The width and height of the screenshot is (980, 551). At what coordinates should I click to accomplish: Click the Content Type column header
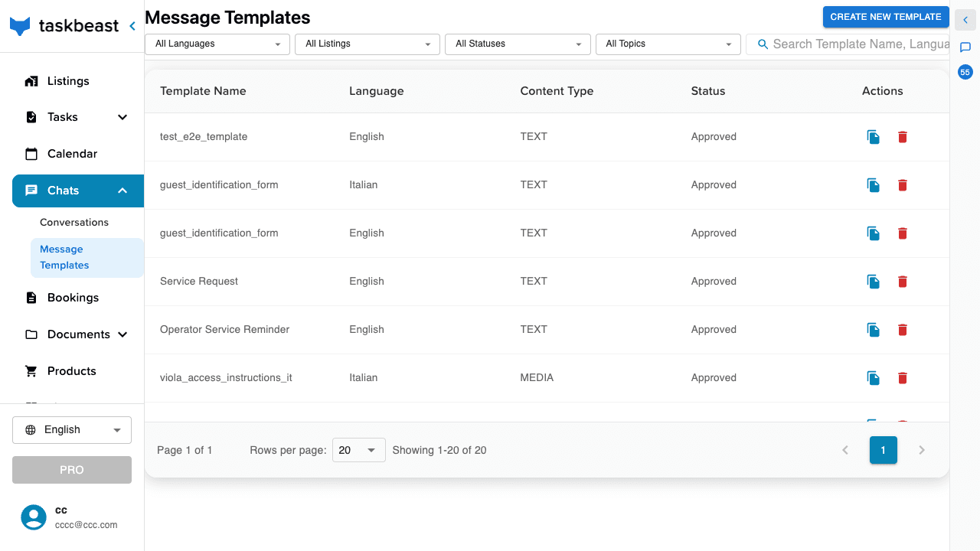tap(557, 91)
